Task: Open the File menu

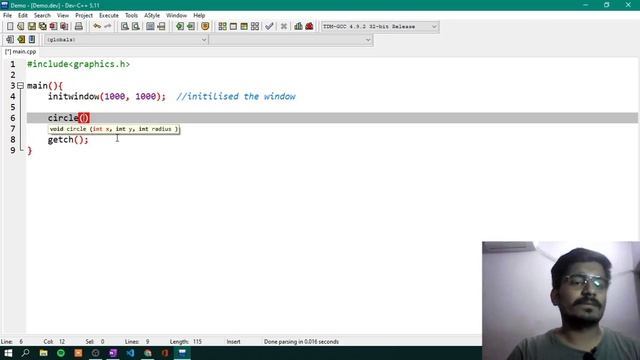Action: click(x=7, y=15)
